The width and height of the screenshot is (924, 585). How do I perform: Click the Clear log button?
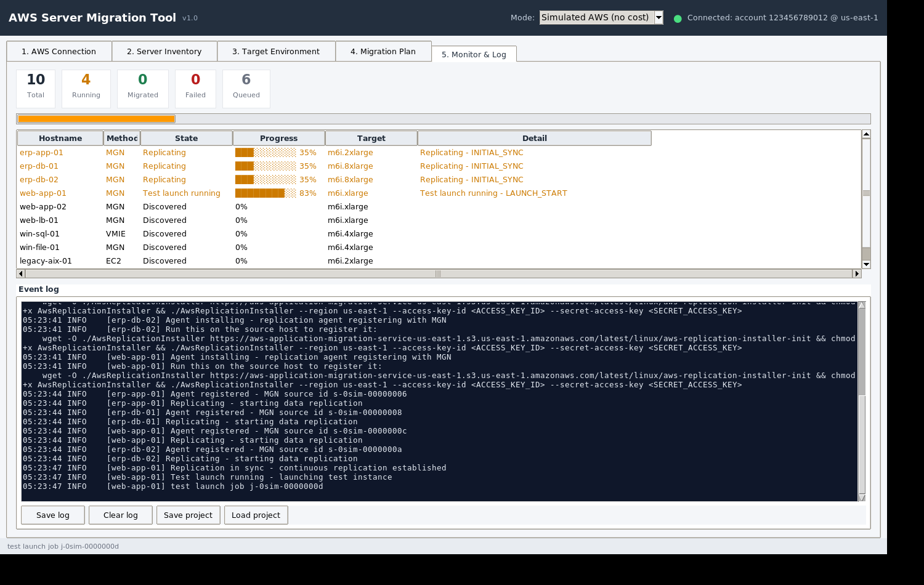(x=121, y=515)
